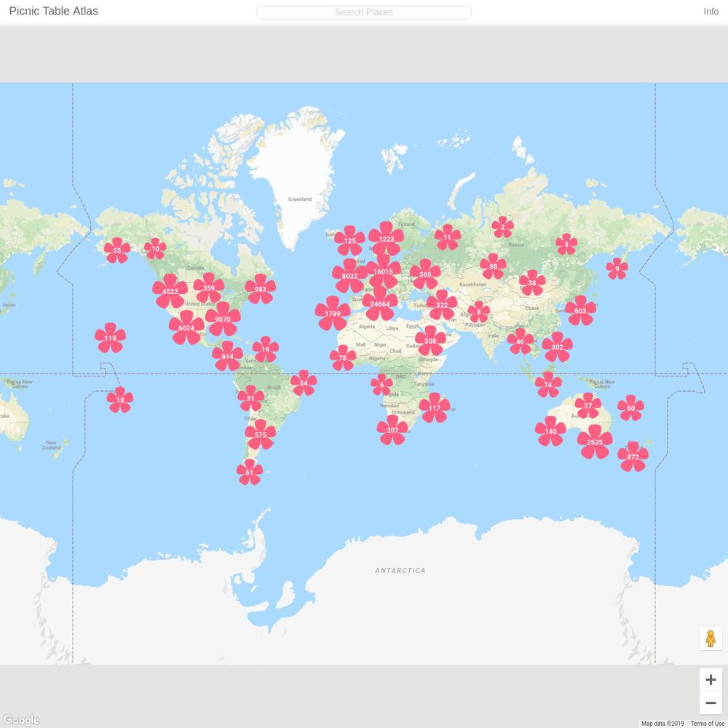
Task: Click the 16015 cluster marker in Europe
Action: [x=384, y=271]
